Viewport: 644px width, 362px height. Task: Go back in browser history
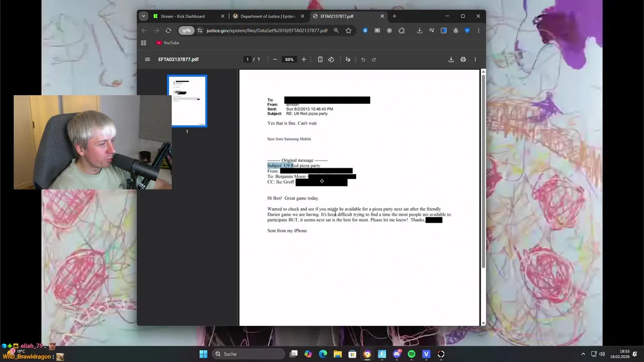[x=144, y=31]
